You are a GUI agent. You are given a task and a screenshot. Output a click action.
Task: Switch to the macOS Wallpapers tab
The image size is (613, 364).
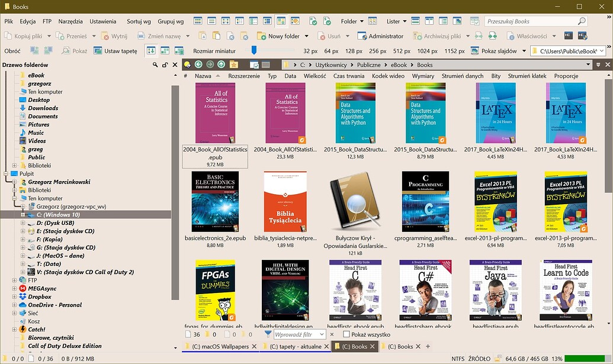pos(220,346)
